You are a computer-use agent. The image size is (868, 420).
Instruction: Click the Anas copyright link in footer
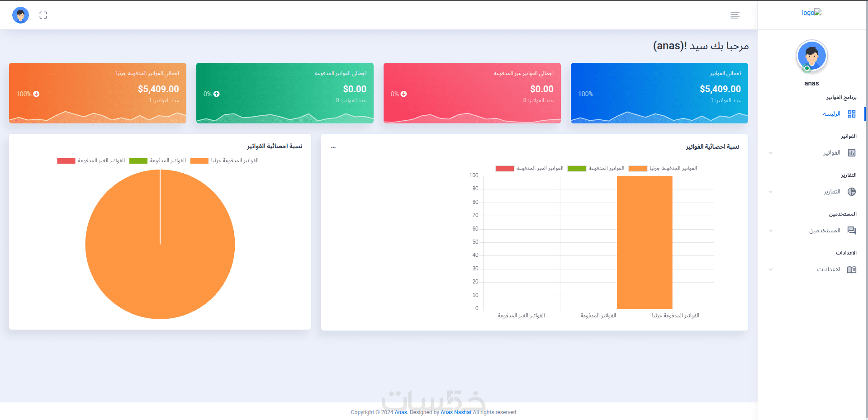[x=401, y=412]
